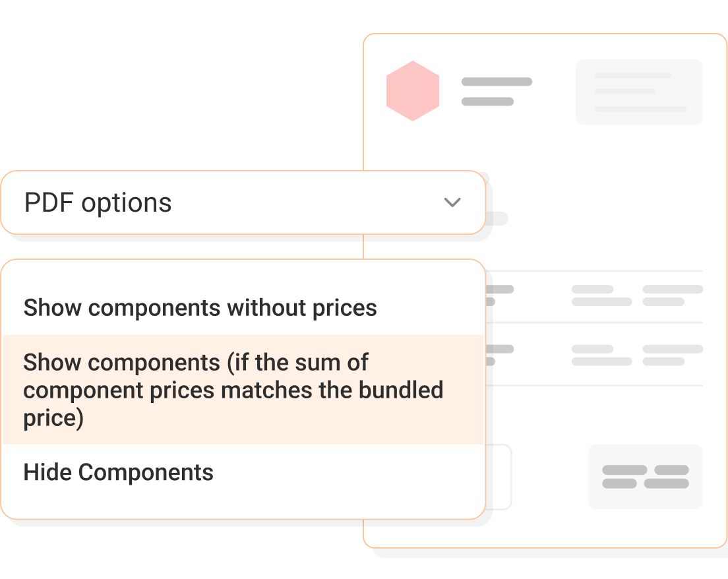Click the PDF options label text
Screen dimensions: 728x579
tap(98, 202)
